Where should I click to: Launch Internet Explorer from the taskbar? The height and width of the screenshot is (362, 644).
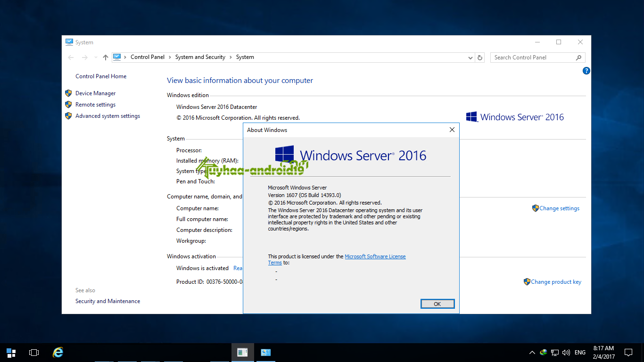[58, 353]
